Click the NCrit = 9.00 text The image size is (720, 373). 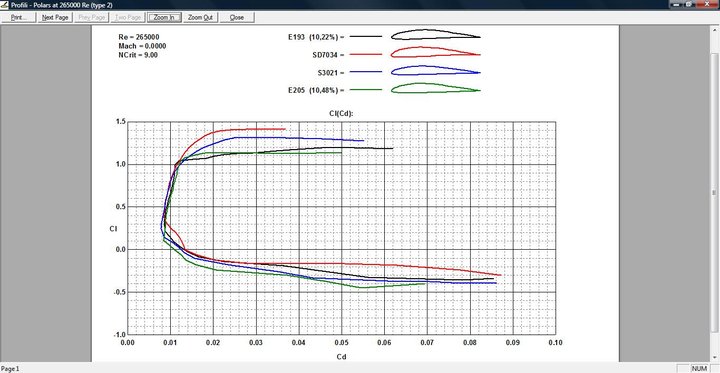[138, 55]
